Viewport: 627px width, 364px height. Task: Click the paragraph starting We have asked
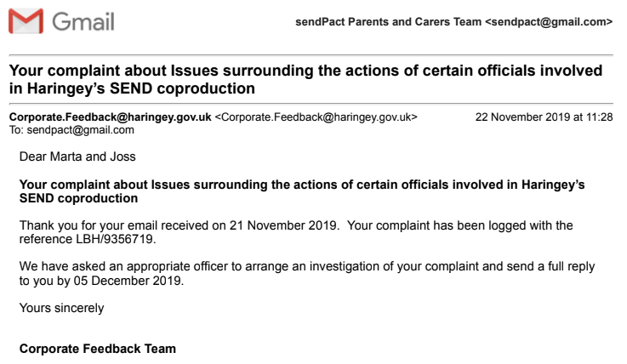[306, 273]
